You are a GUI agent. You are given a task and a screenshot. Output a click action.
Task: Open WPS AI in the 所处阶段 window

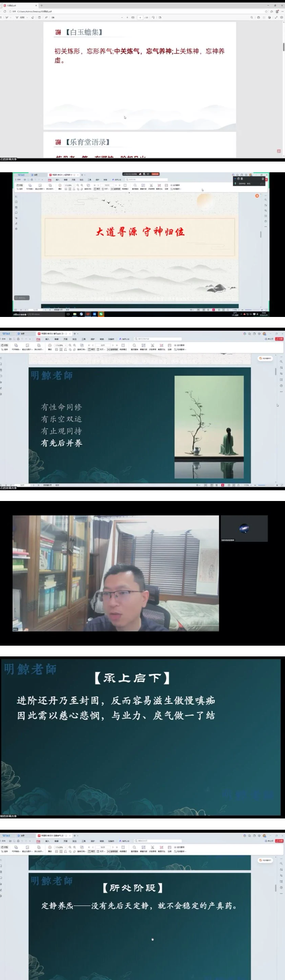(124, 840)
